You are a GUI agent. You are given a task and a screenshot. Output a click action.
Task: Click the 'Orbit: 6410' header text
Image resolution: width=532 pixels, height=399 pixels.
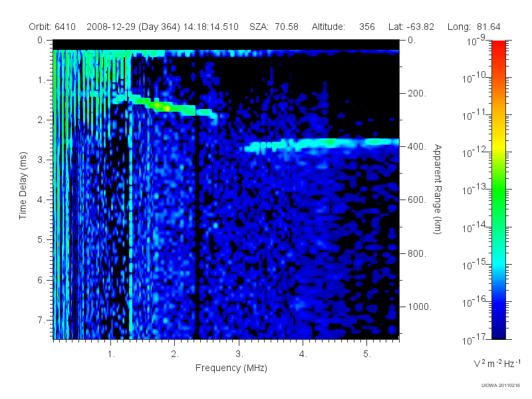click(x=53, y=27)
